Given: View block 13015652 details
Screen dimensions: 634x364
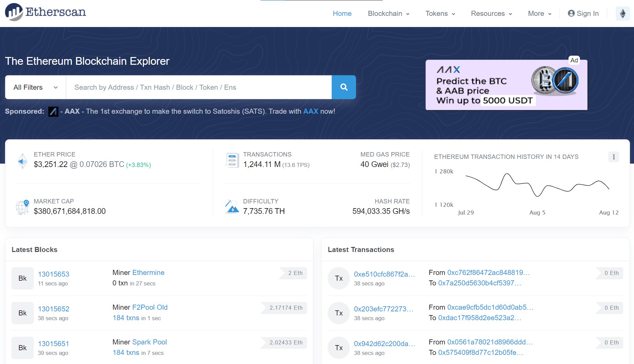Looking at the screenshot, I should pos(54,309).
